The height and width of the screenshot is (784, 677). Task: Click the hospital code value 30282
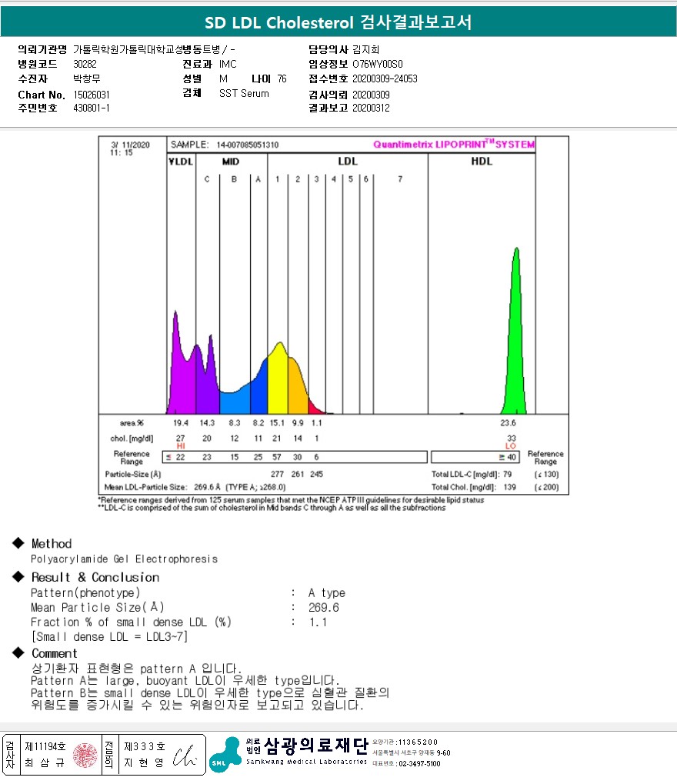coord(85,64)
